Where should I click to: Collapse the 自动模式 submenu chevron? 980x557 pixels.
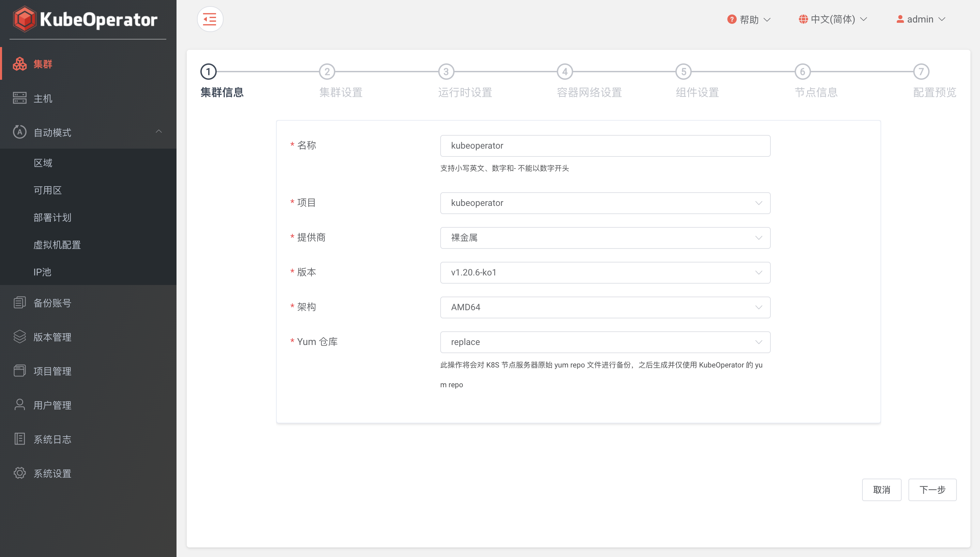point(159,132)
